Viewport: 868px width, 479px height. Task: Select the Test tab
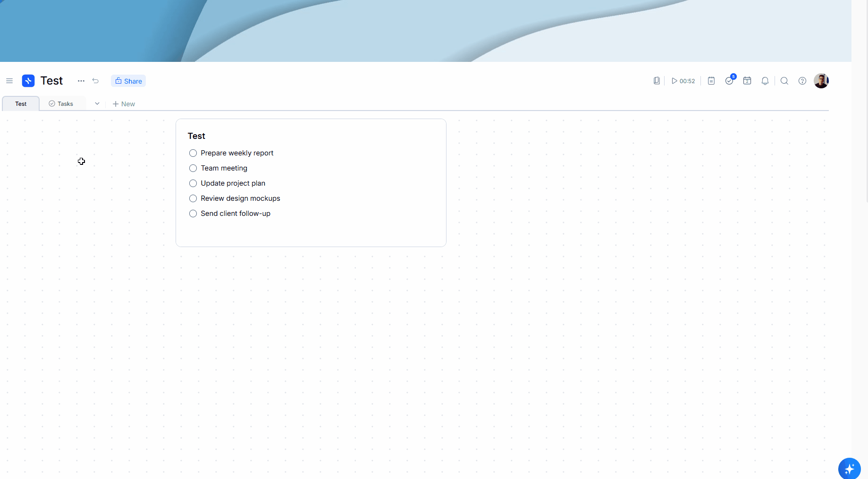(x=20, y=103)
